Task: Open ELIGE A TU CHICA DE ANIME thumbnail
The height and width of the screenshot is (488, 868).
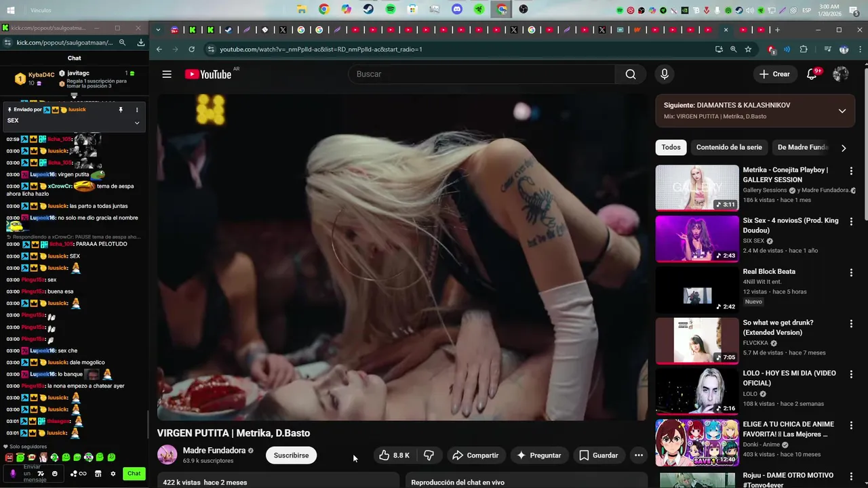Action: click(x=697, y=443)
